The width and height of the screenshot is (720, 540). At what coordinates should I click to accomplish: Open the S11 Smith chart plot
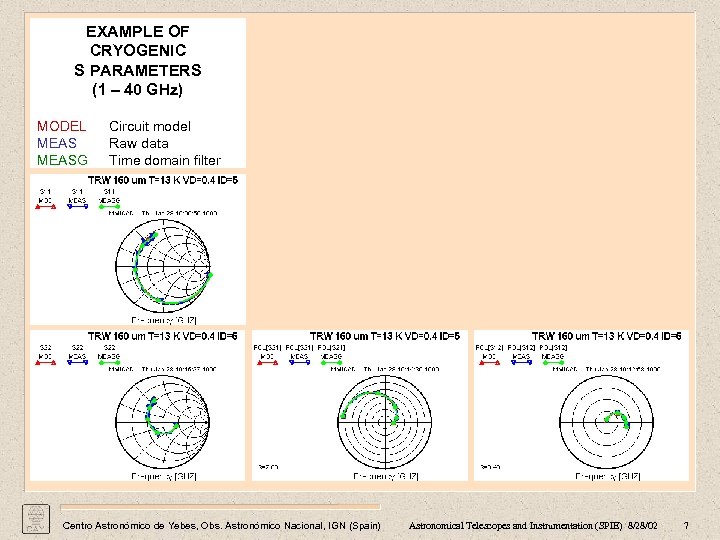point(163,266)
